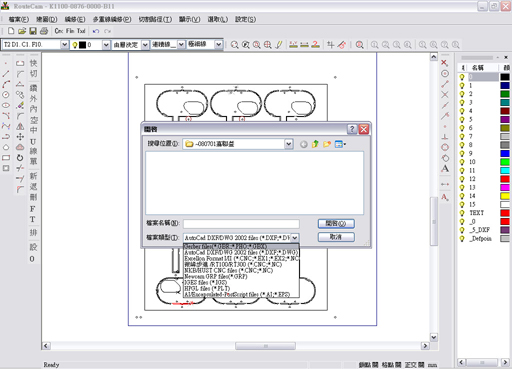Click the open folder toolbar icon
The height and width of the screenshot is (369, 512).
point(22,31)
